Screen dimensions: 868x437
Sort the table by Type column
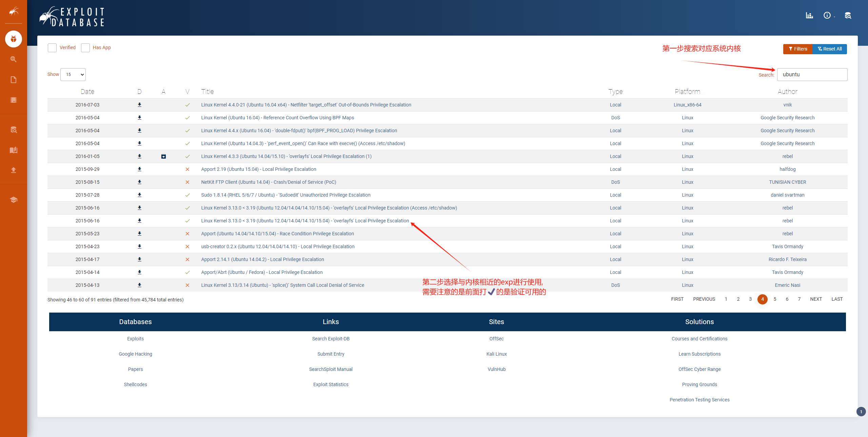pos(615,92)
